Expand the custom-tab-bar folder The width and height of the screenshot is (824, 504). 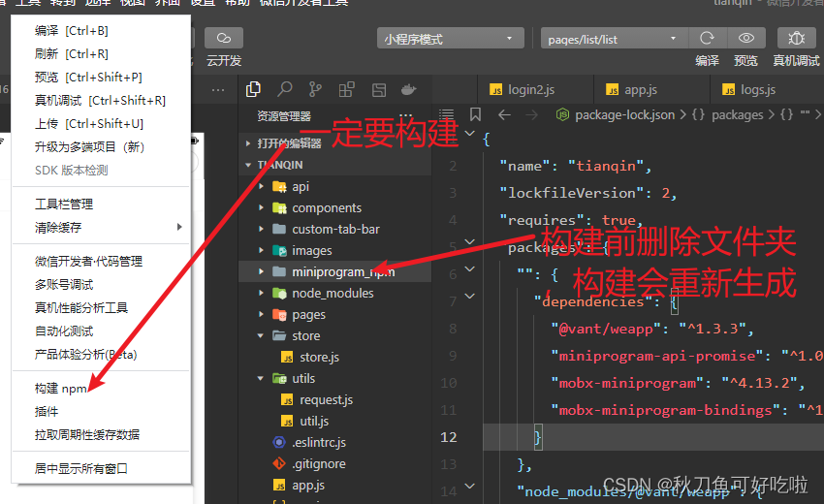pos(261,229)
